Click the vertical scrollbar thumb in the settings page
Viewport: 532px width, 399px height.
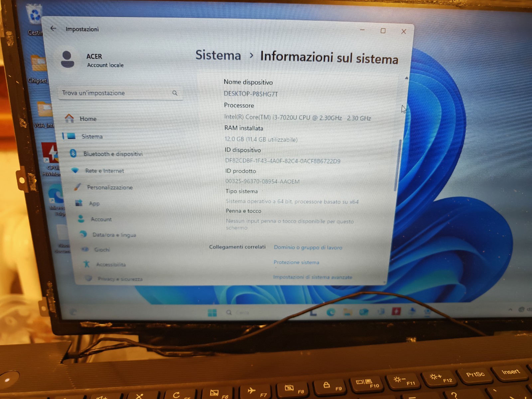(x=398, y=165)
